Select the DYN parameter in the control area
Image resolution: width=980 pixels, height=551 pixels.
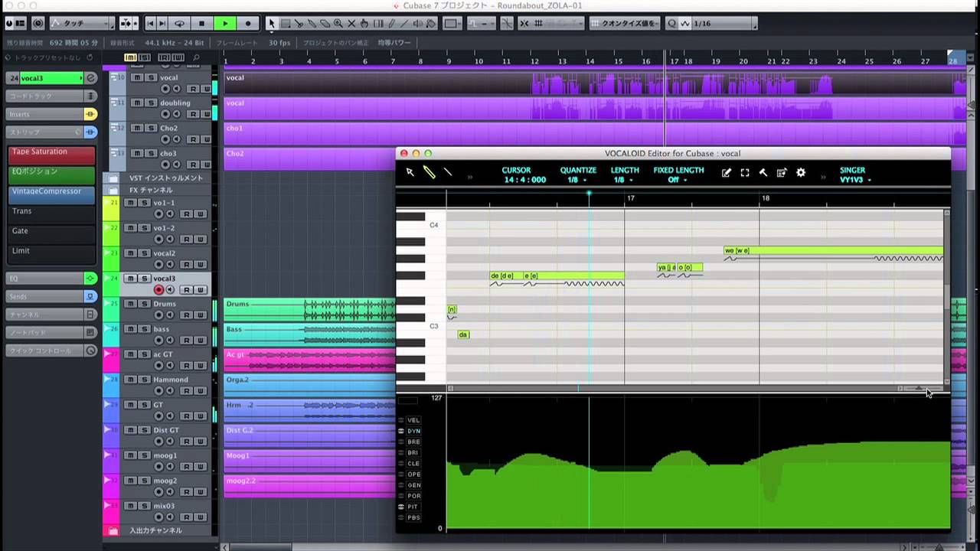[413, 431]
